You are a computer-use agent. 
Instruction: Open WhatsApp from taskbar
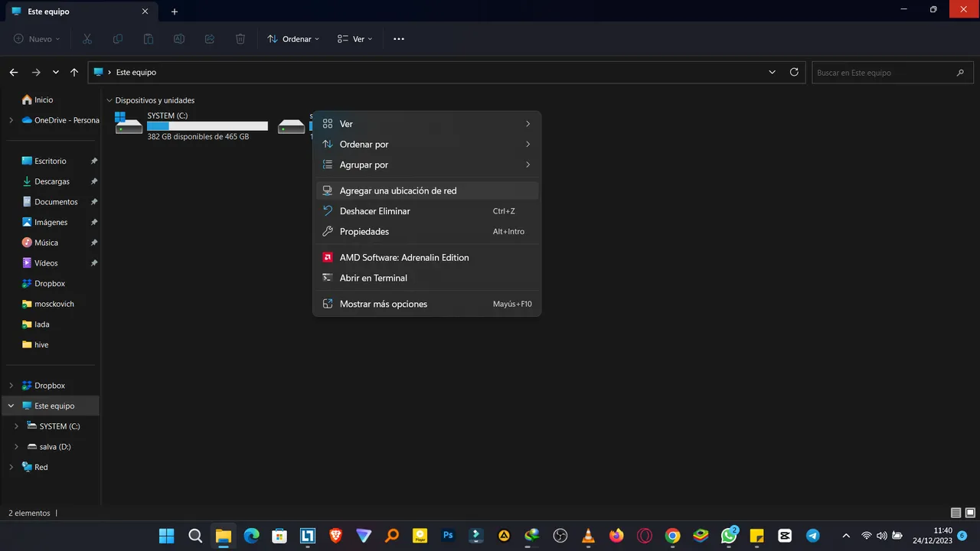(729, 536)
